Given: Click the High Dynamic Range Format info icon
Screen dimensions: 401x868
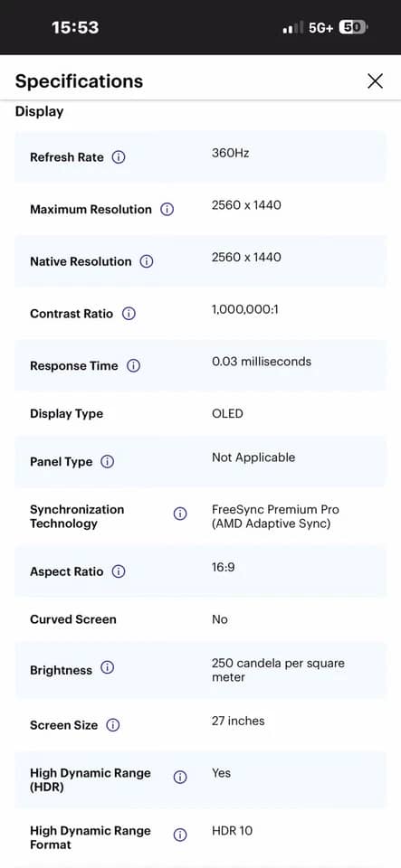Looking at the screenshot, I should click(x=179, y=835).
